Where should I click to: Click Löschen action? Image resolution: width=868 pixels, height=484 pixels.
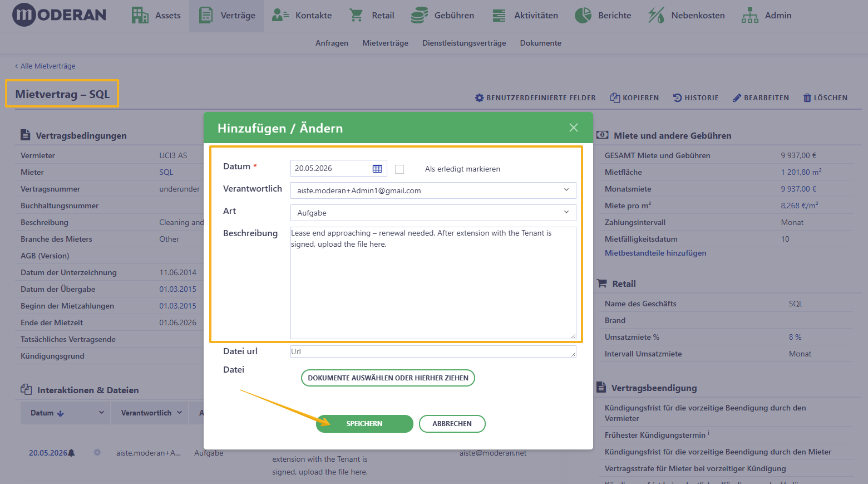[825, 97]
